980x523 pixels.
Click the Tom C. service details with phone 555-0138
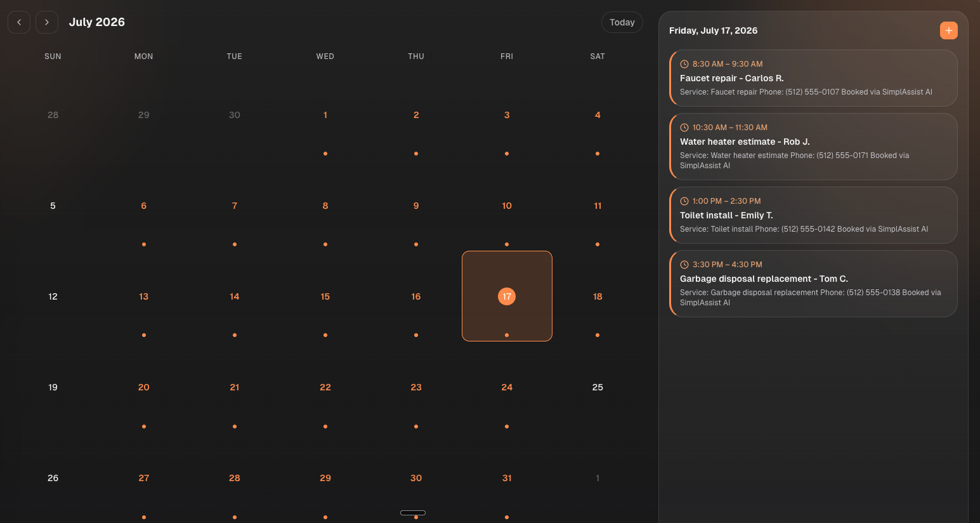tap(811, 298)
